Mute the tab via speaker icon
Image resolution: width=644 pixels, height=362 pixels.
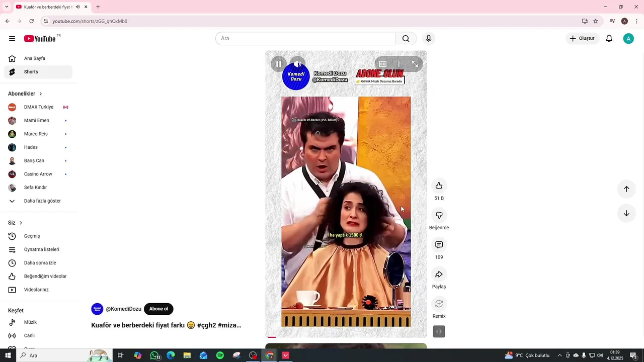[x=78, y=7]
